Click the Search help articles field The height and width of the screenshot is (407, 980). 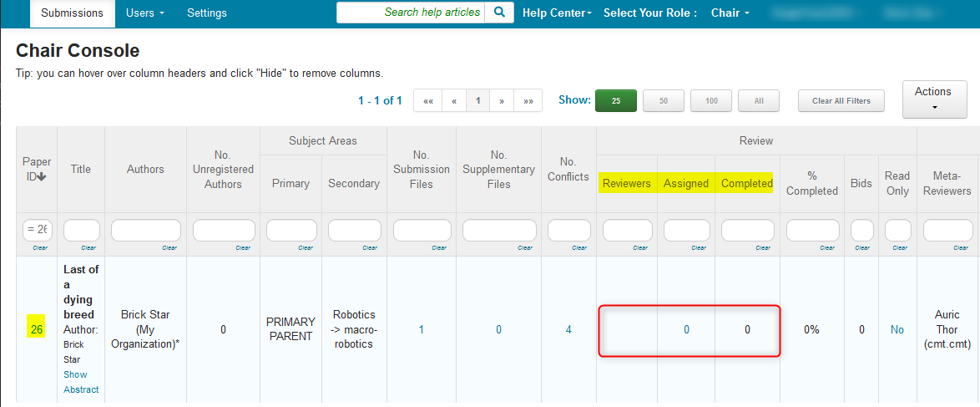tap(411, 13)
